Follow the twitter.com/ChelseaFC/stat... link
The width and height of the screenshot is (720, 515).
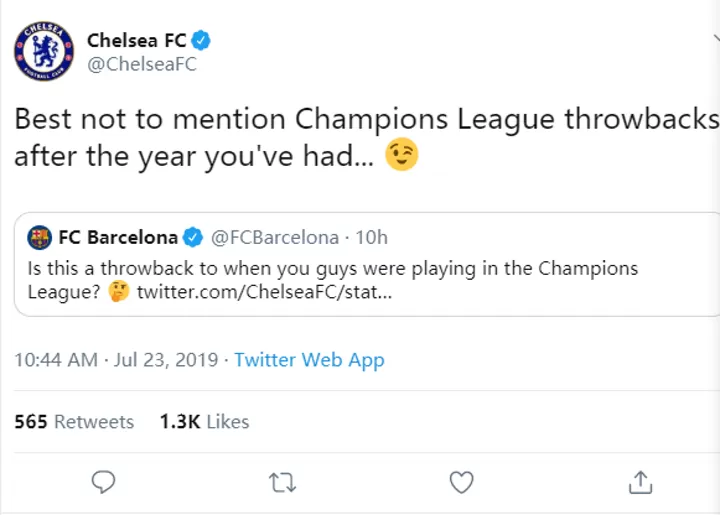pyautogui.click(x=264, y=292)
